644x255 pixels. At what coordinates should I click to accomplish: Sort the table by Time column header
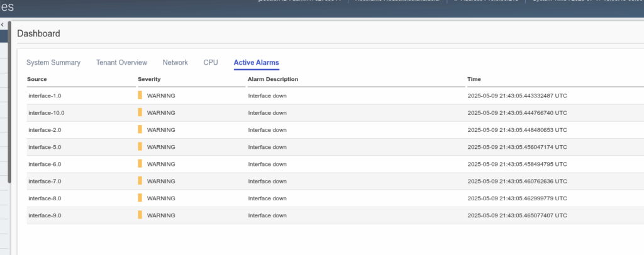point(474,79)
